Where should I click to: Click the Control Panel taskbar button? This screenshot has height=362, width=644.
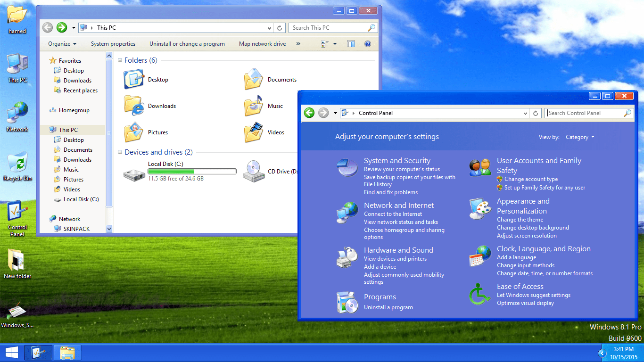pyautogui.click(x=38, y=353)
